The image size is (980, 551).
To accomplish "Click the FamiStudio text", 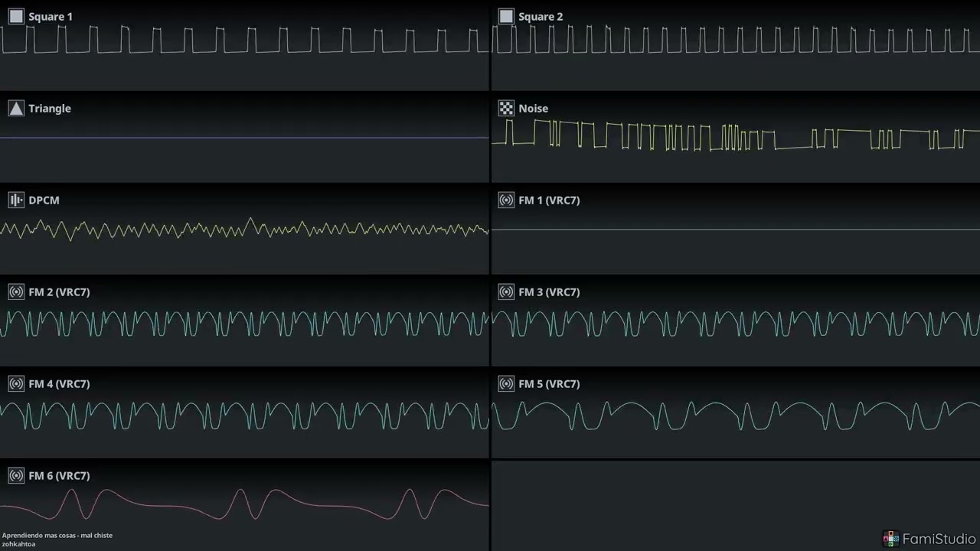I will pyautogui.click(x=939, y=539).
